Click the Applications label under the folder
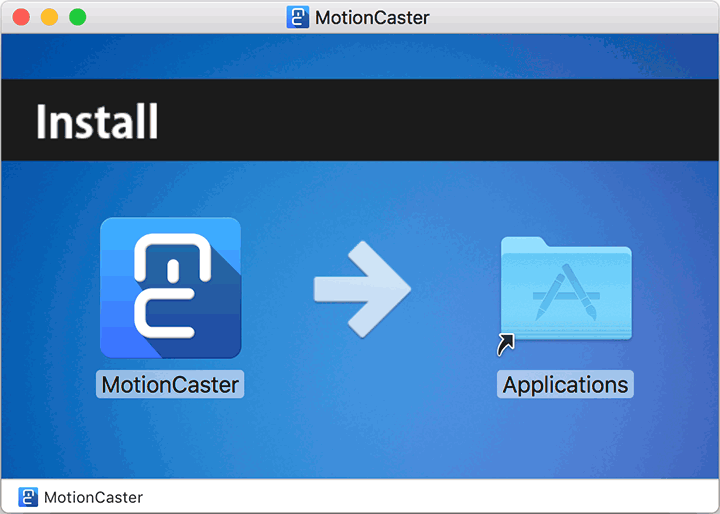Viewport: 720px width, 514px height. 565,384
